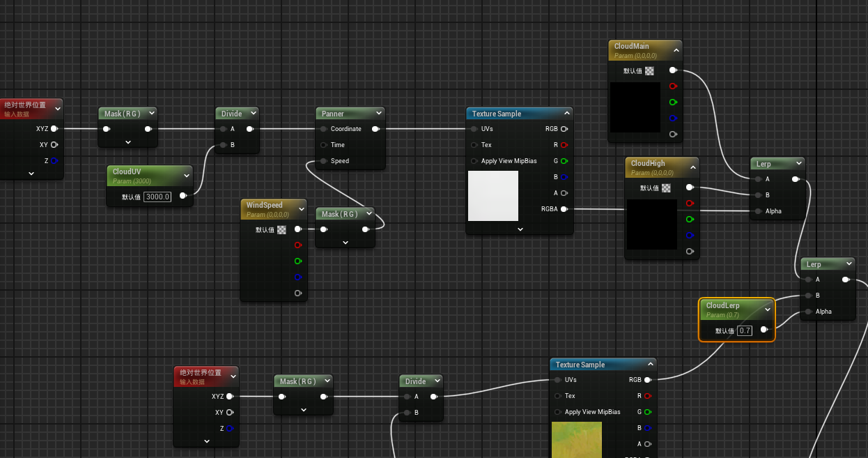This screenshot has height=458, width=868.
Task: Click the CloudLerp parameter output pin
Action: click(x=764, y=330)
